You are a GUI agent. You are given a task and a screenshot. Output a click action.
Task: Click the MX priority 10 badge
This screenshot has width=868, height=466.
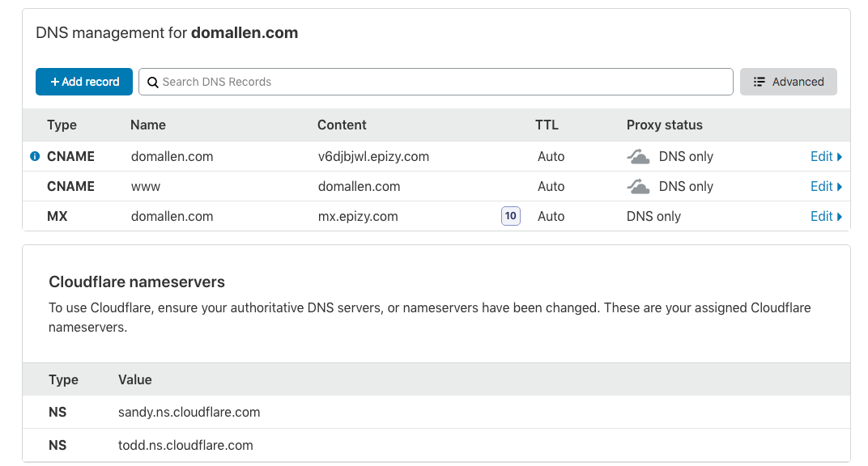coord(510,216)
